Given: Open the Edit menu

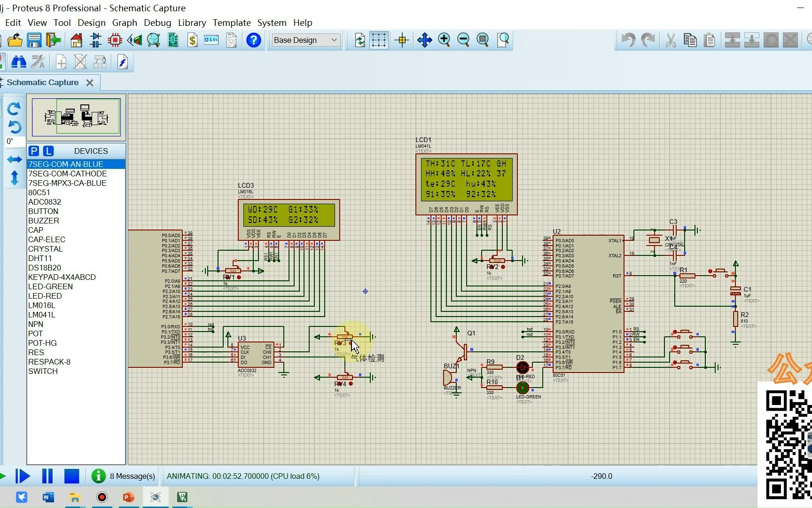Looking at the screenshot, I should click(x=13, y=23).
